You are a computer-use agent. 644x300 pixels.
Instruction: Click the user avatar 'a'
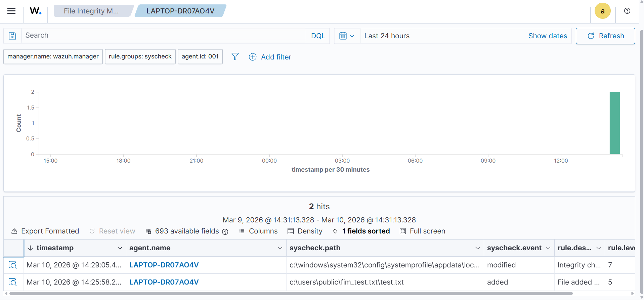[x=602, y=11]
